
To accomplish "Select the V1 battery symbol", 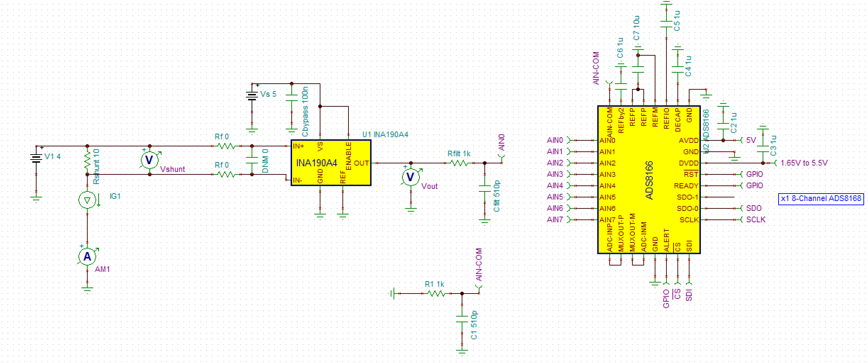I will [x=36, y=158].
